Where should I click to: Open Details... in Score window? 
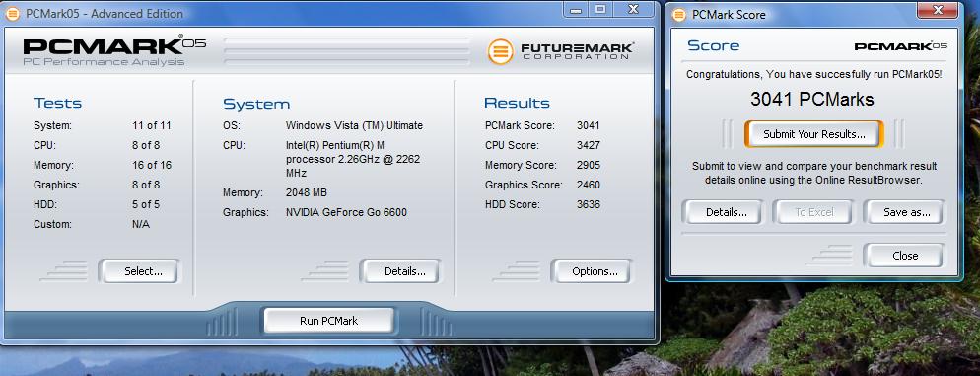(727, 212)
